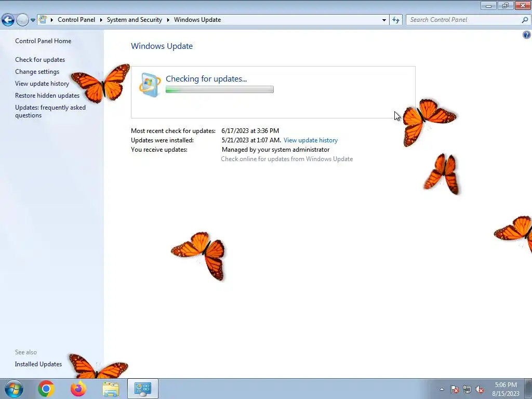Open the Windows Start menu
This screenshot has height=399, width=532.
(14, 389)
